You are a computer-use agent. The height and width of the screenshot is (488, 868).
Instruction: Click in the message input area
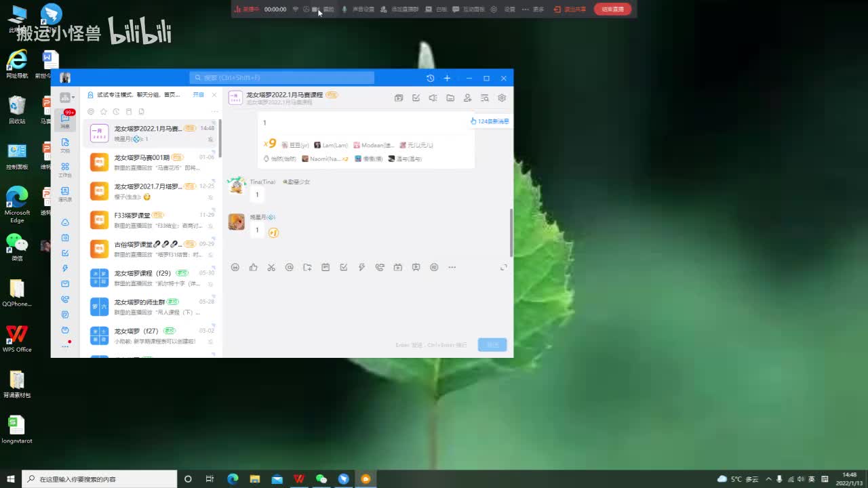click(368, 305)
